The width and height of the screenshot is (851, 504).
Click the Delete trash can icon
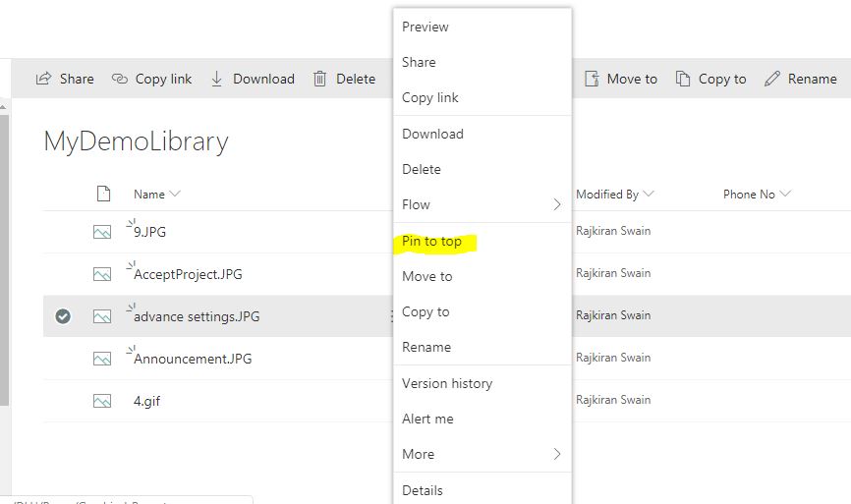click(319, 80)
